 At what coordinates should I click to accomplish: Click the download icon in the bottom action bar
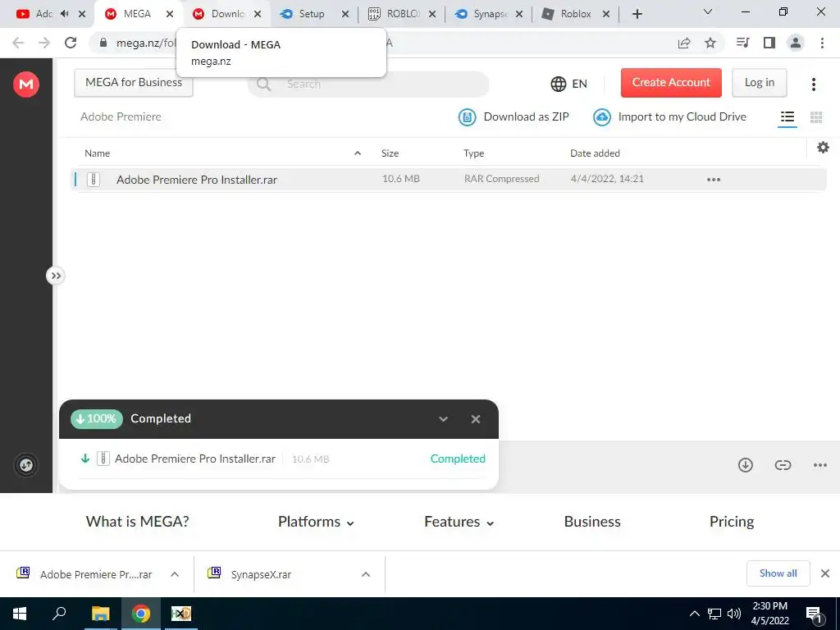745,464
